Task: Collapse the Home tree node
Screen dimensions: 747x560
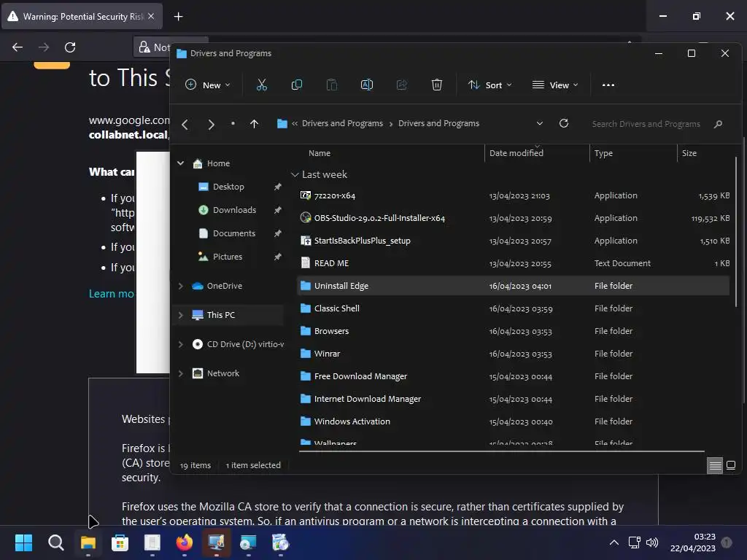Action: (x=181, y=163)
